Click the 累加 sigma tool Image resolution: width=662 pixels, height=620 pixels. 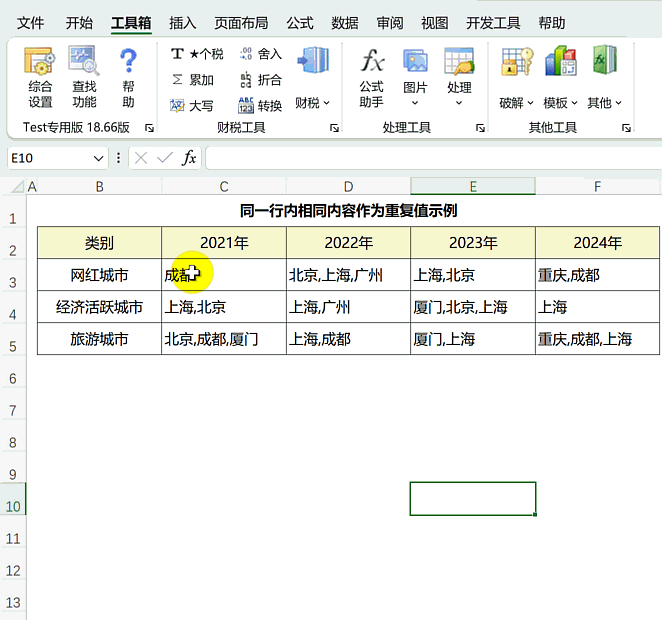192,80
